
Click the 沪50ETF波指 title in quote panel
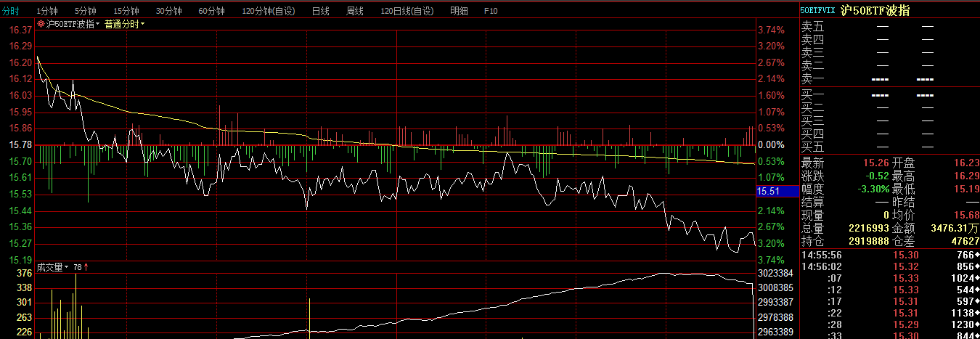point(875,10)
